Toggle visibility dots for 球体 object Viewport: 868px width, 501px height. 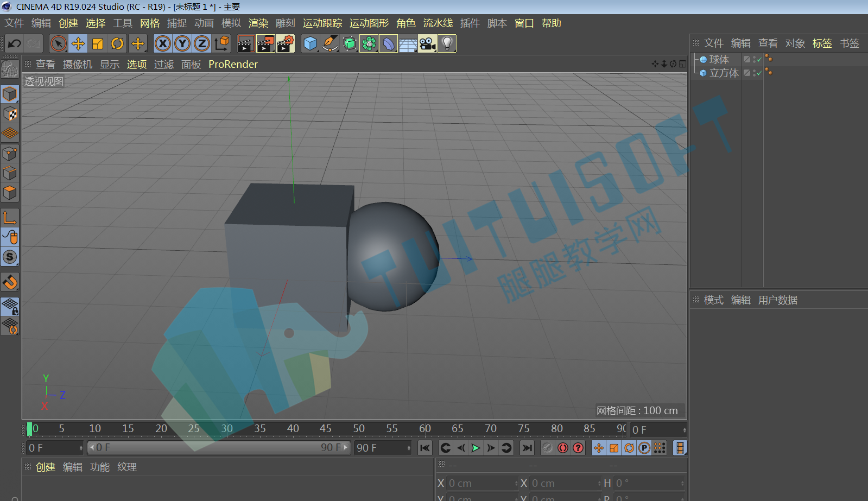pyautogui.click(x=753, y=59)
